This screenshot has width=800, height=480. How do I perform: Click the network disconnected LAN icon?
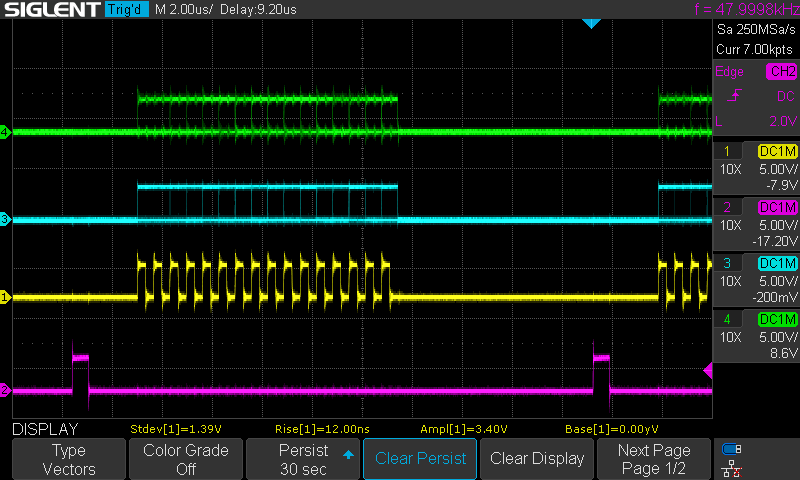732,468
